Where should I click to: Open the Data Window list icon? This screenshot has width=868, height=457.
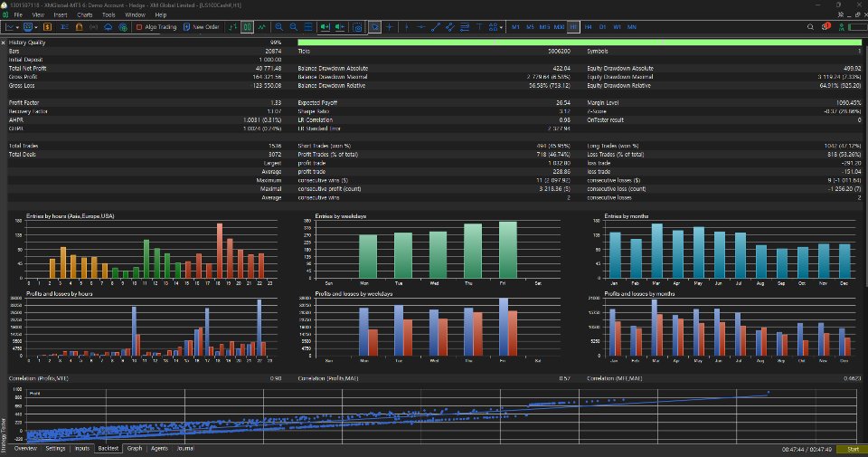coord(64,26)
